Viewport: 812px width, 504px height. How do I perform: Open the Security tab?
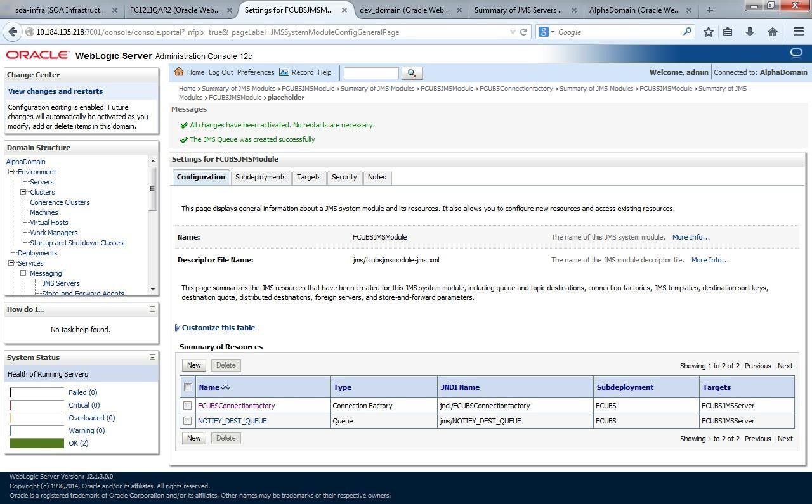[x=344, y=178]
